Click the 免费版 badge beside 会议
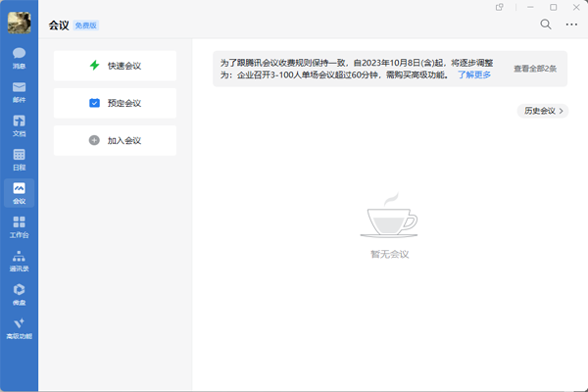 pyautogui.click(x=87, y=24)
